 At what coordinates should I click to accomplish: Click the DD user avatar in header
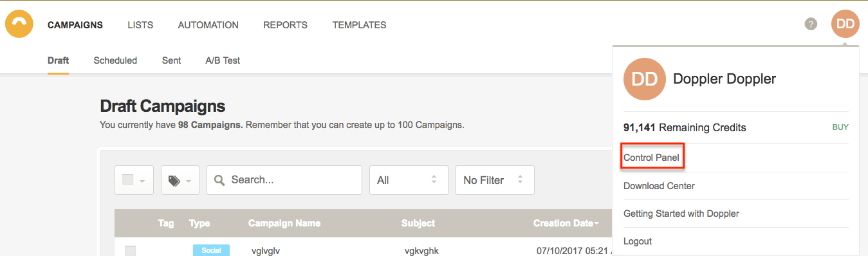(x=845, y=24)
